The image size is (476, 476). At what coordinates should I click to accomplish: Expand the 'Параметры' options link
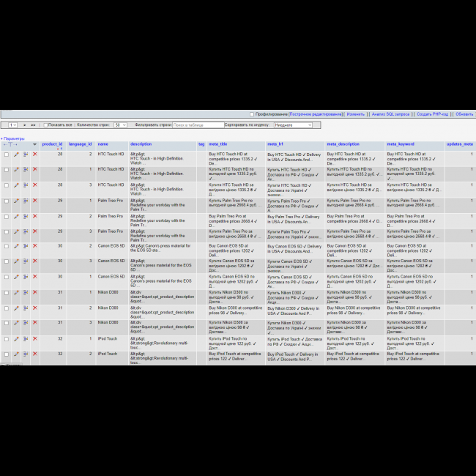tap(13, 138)
